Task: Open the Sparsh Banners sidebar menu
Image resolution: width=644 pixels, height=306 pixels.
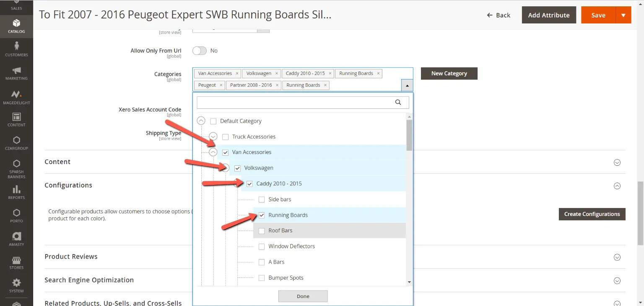Action: (x=16, y=168)
